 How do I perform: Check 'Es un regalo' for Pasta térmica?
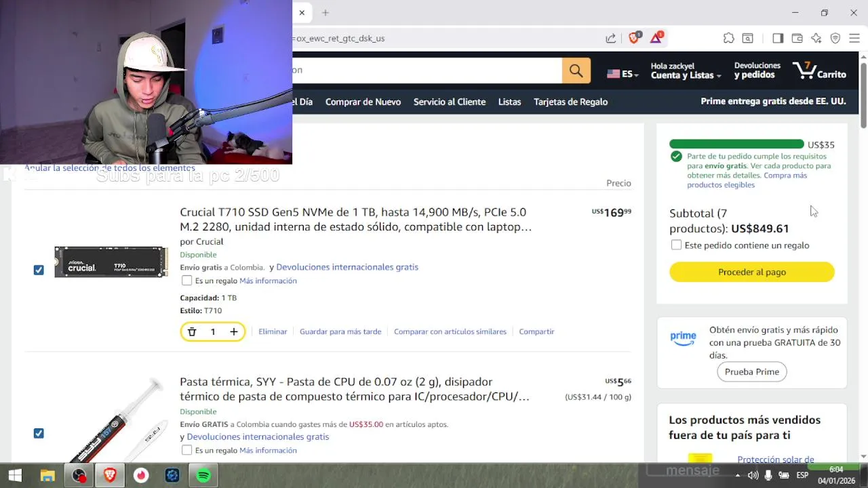(186, 450)
